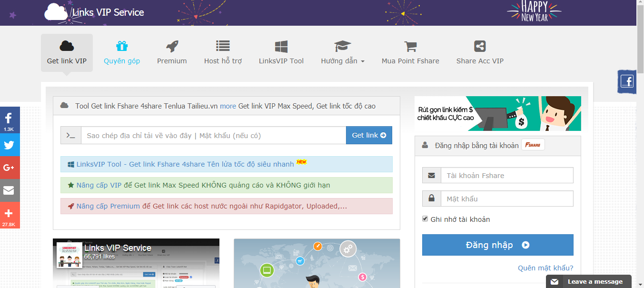Open the Rút gọn link banner ad
The image size is (644, 288).
click(x=497, y=113)
